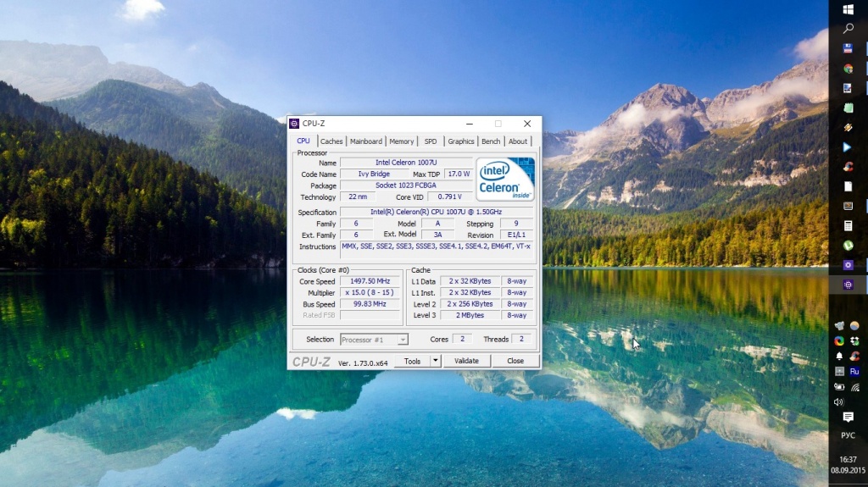Switch to the SPD tab
The image size is (868, 487).
coord(431,141)
